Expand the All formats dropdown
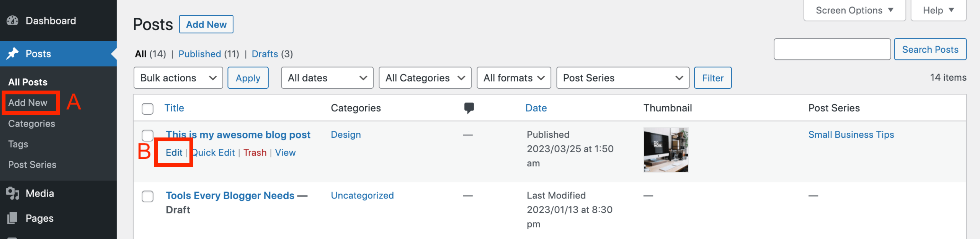Viewport: 980px width, 239px height. (513, 78)
